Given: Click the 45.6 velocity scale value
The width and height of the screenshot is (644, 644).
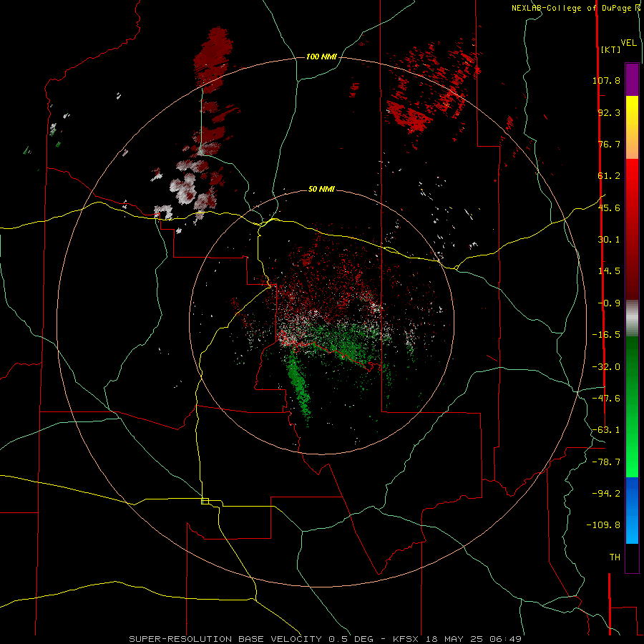Looking at the screenshot, I should point(609,208).
